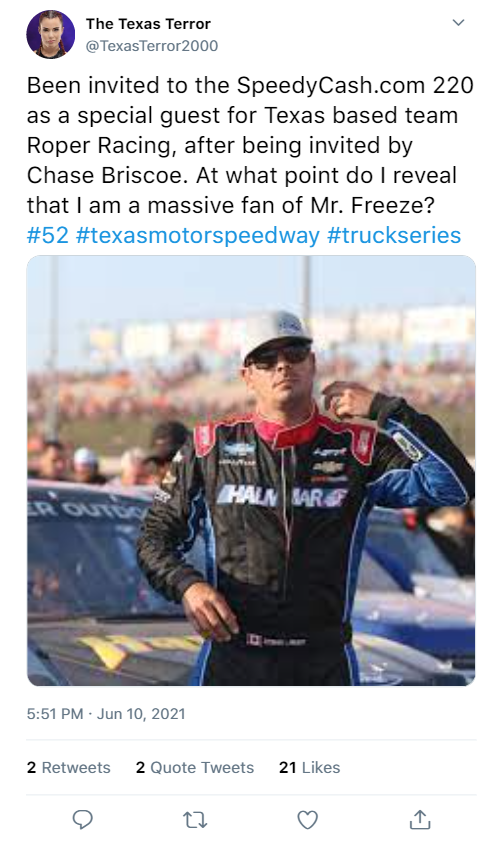Visit the @TexasTerror2000 handle
This screenshot has height=844, width=480.
152,46
